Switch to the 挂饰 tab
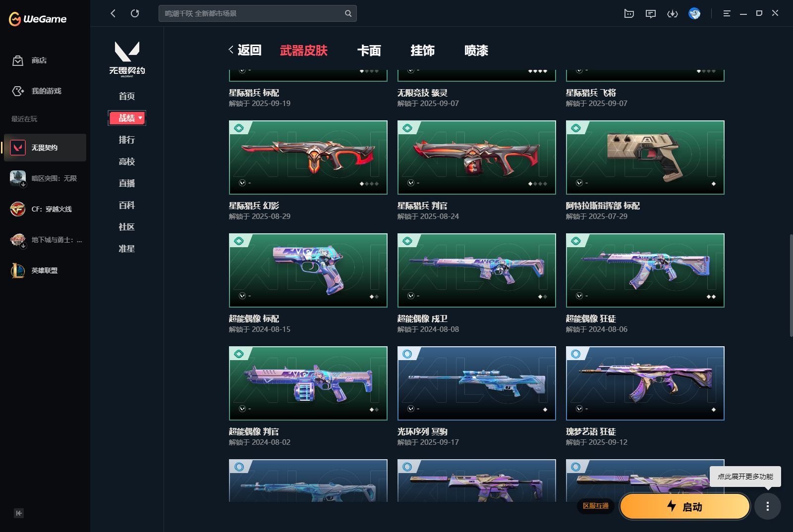 [x=423, y=51]
